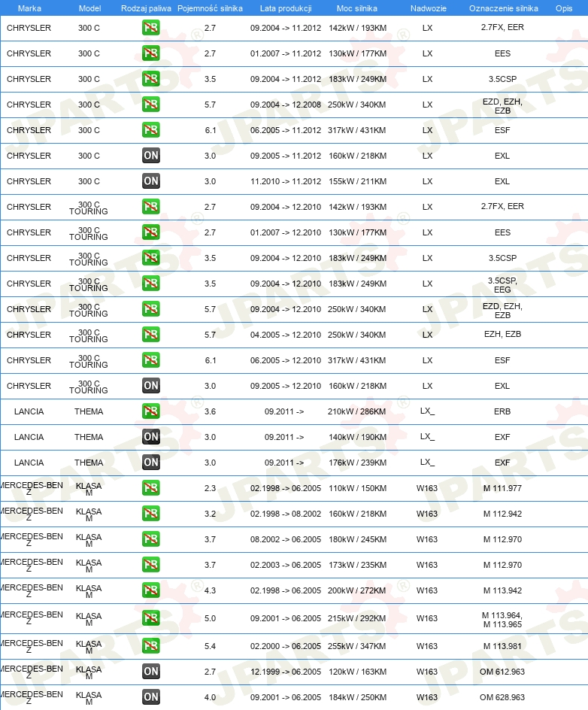Select engine code M 111.977
The height and width of the screenshot is (710, 588).
(x=502, y=489)
